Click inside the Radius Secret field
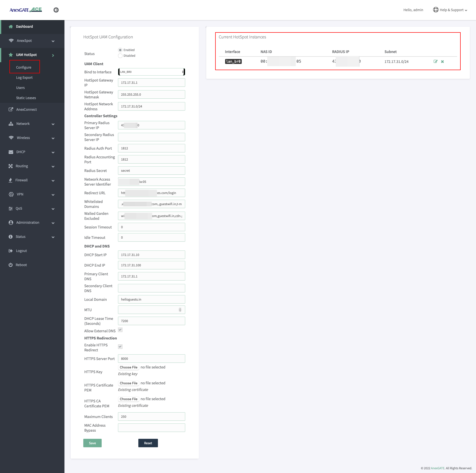Image resolution: width=476 pixels, height=473 pixels. 151,170
